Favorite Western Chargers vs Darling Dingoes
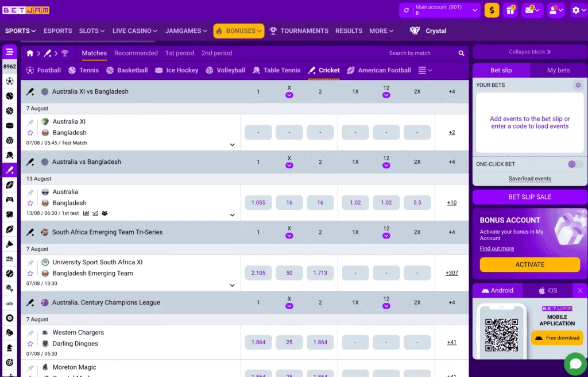The image size is (588, 377). point(30,343)
